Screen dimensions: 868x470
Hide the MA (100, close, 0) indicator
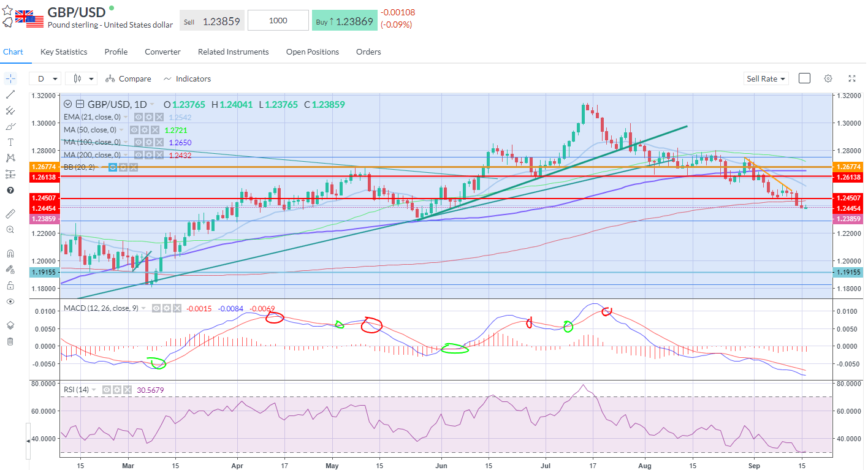click(138, 142)
